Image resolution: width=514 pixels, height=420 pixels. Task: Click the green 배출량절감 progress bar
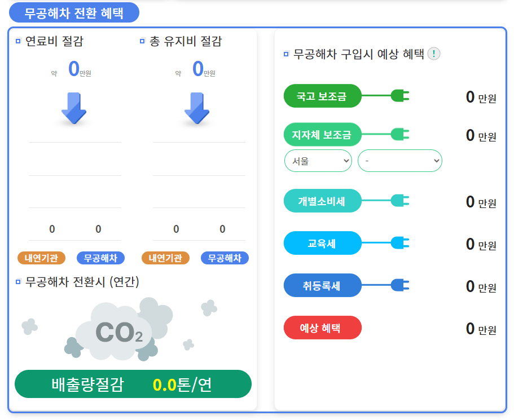click(x=133, y=384)
